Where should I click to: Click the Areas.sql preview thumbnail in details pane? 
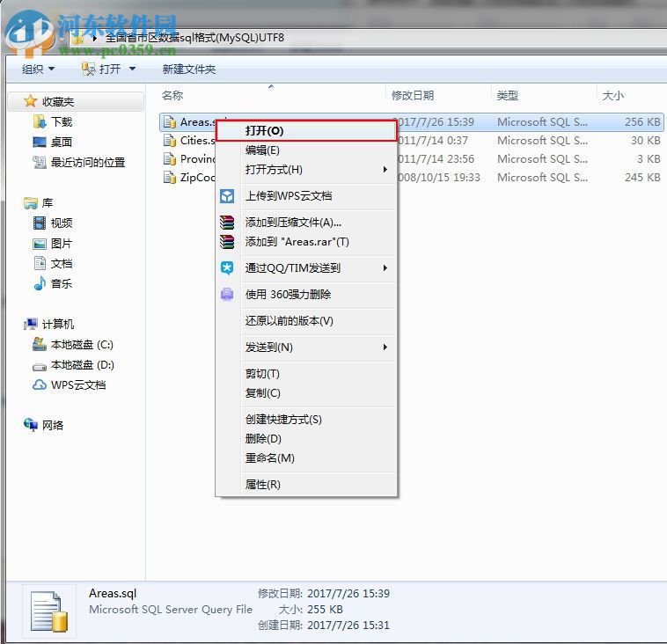pyautogui.click(x=49, y=611)
